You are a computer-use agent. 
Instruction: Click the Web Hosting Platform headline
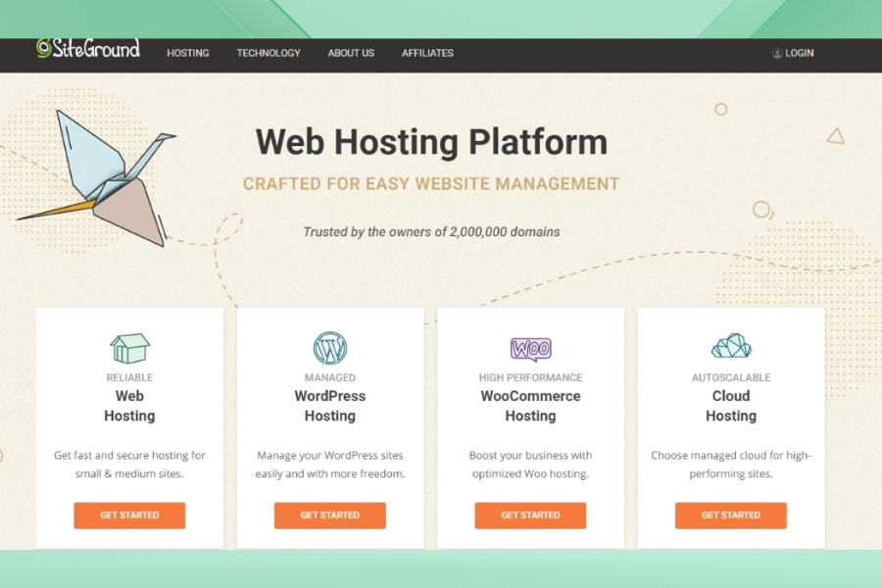[x=431, y=142]
